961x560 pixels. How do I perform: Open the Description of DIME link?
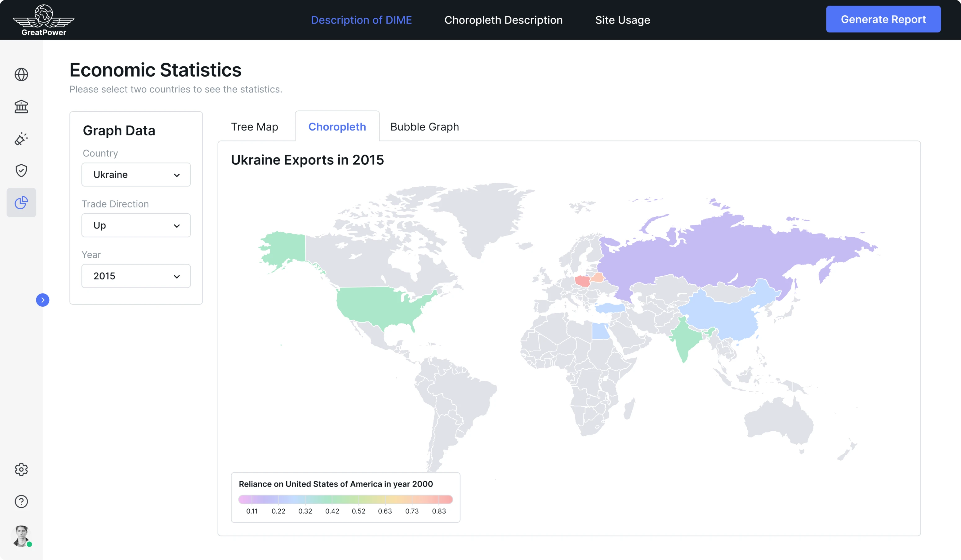click(x=361, y=20)
